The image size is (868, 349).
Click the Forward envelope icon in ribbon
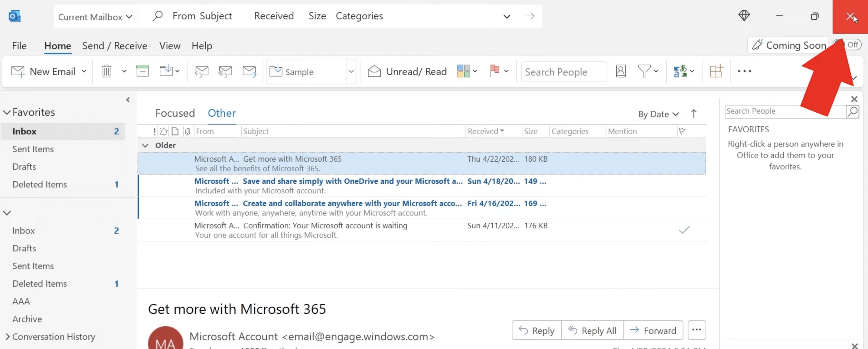[249, 71]
